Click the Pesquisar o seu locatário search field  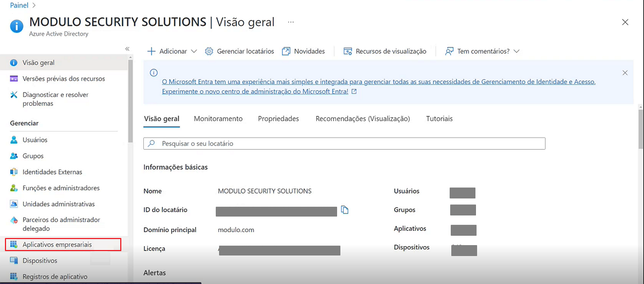click(x=344, y=144)
